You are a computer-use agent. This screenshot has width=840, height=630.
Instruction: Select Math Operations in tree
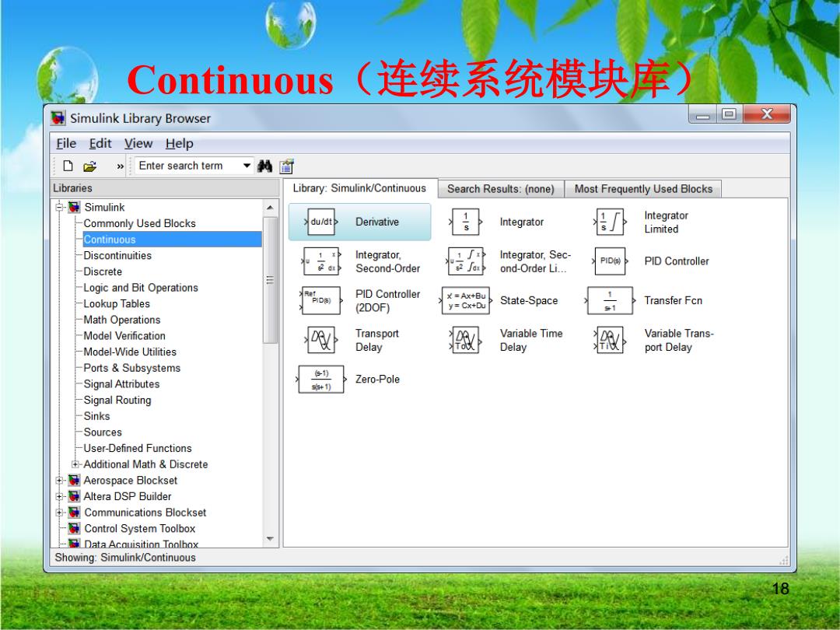(121, 320)
